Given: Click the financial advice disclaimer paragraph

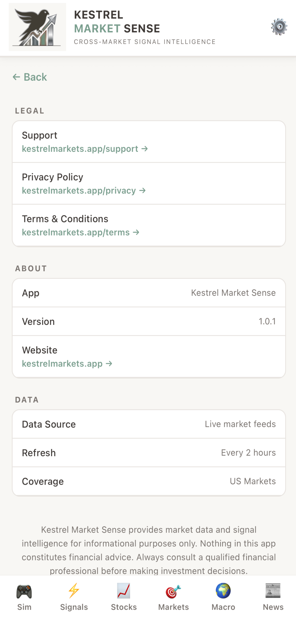Looking at the screenshot, I should point(148,550).
